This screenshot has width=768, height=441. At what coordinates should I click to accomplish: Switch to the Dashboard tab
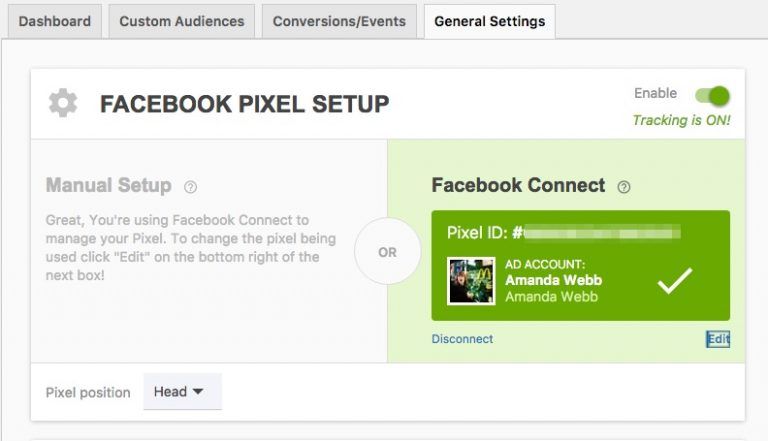54,22
